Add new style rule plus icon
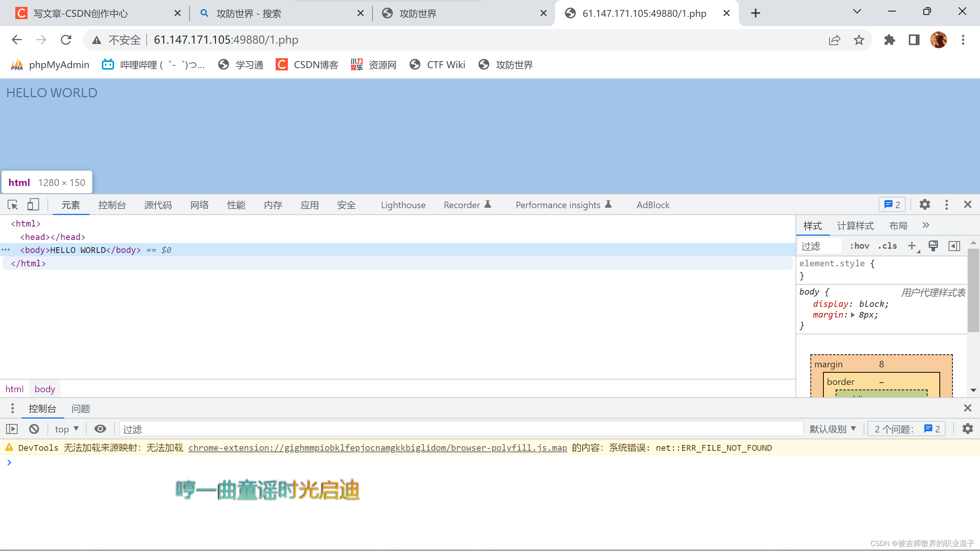The height and width of the screenshot is (551, 980). pyautogui.click(x=912, y=246)
